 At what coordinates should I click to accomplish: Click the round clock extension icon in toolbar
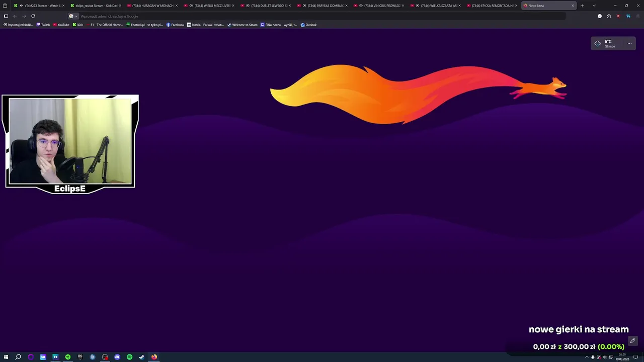(599, 16)
